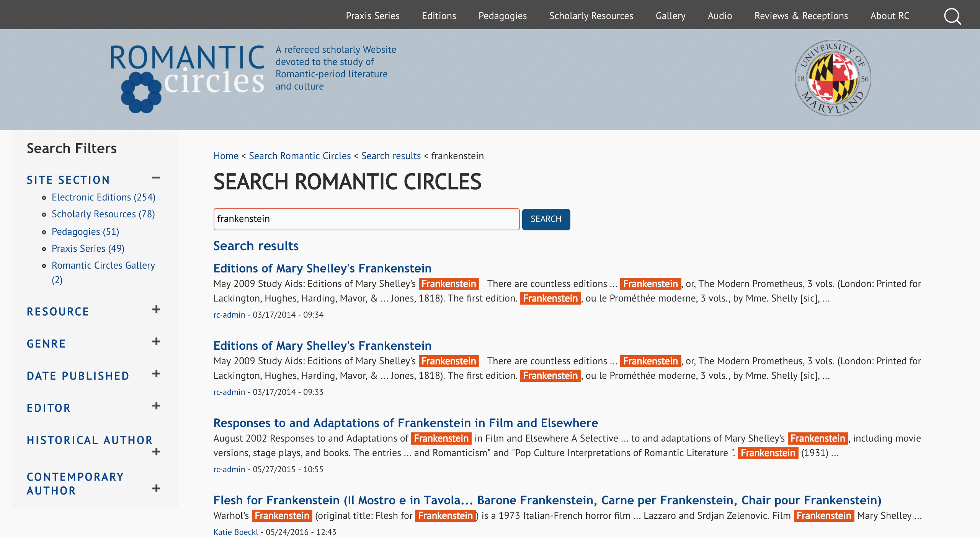Go to Home breadcrumb link
The image size is (980, 538).
click(x=226, y=156)
